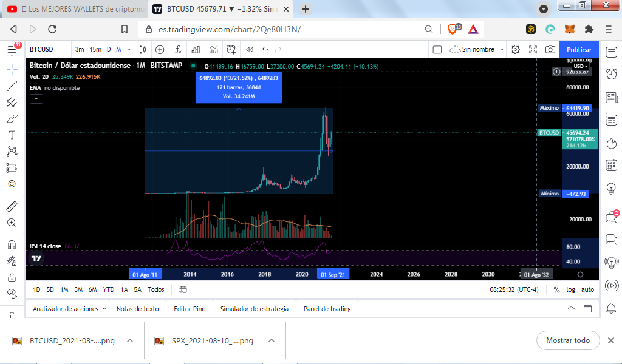Add order plus button on price scale

[556, 72]
